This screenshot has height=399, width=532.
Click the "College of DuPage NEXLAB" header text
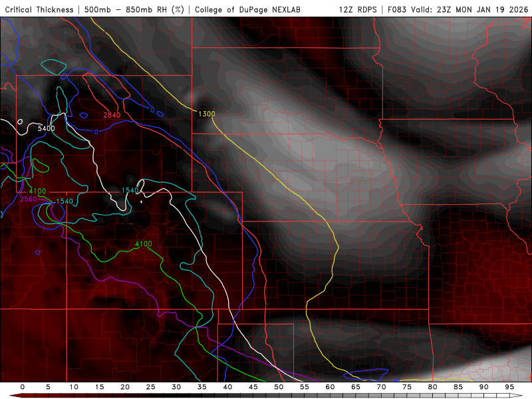[x=247, y=9]
